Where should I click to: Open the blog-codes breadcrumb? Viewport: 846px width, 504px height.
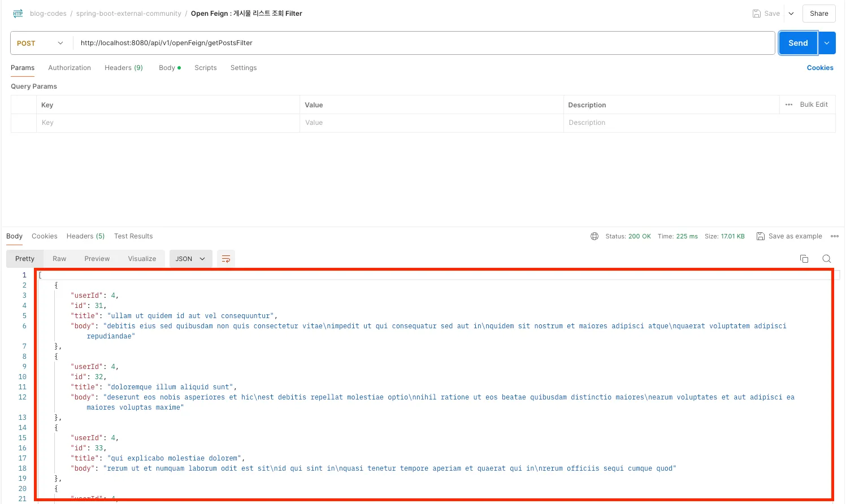(x=48, y=14)
